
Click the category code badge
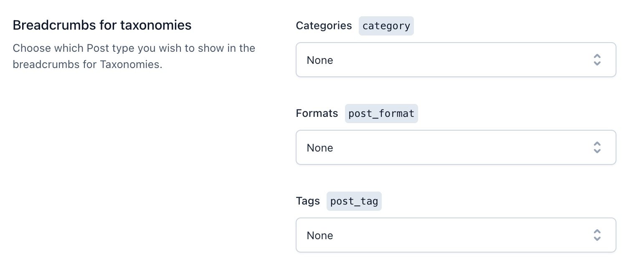pos(386,25)
